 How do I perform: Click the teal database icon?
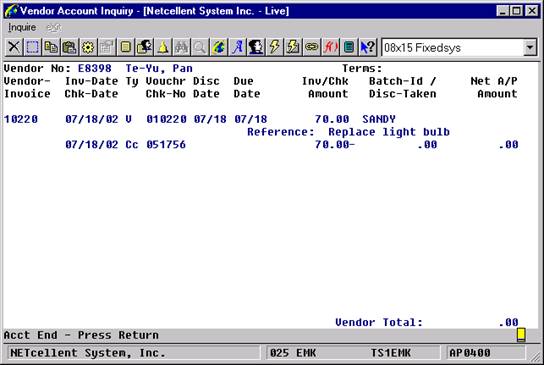pos(349,47)
